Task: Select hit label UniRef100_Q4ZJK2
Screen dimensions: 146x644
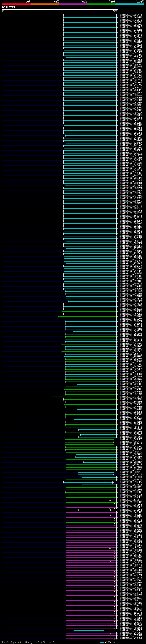Action: point(131,52)
